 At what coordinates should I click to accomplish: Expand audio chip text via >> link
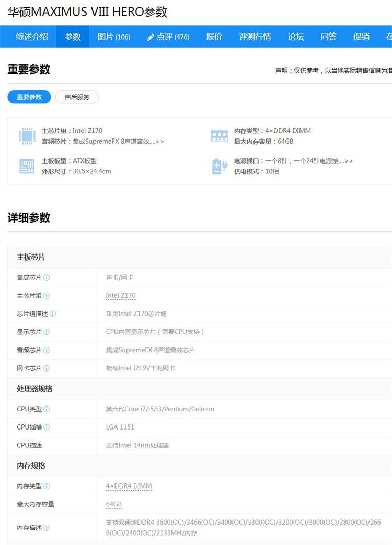click(x=159, y=142)
